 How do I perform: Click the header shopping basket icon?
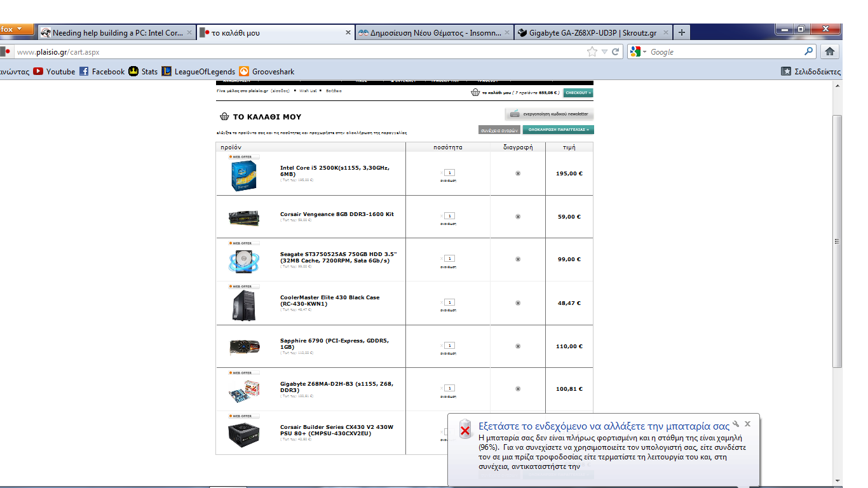(x=475, y=93)
